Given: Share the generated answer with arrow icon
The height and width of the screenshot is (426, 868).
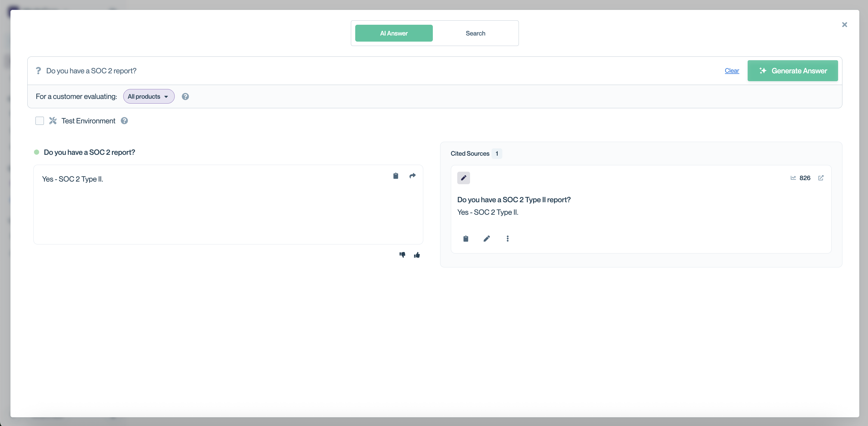Looking at the screenshot, I should (412, 176).
